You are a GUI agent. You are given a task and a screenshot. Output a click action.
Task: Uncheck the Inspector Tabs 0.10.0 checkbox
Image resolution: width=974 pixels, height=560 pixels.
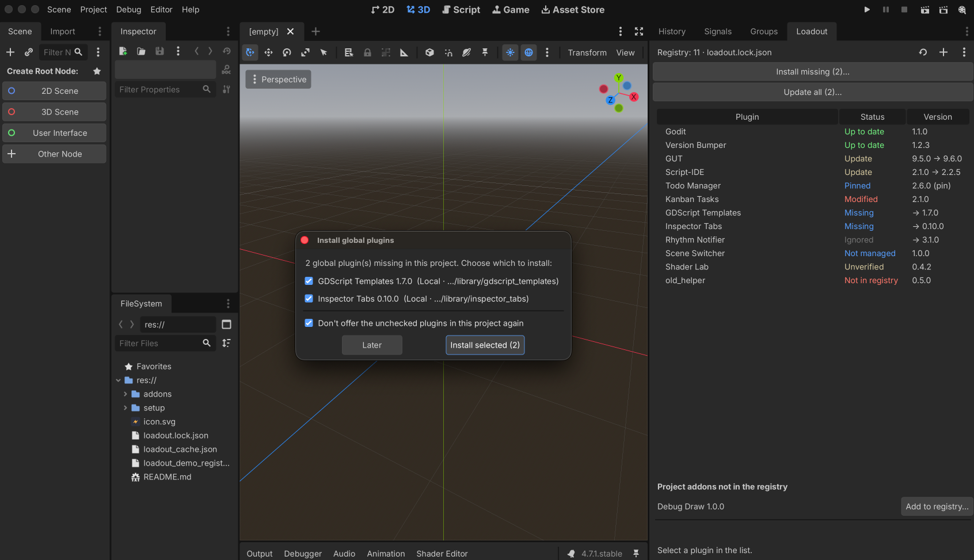pyautogui.click(x=309, y=299)
